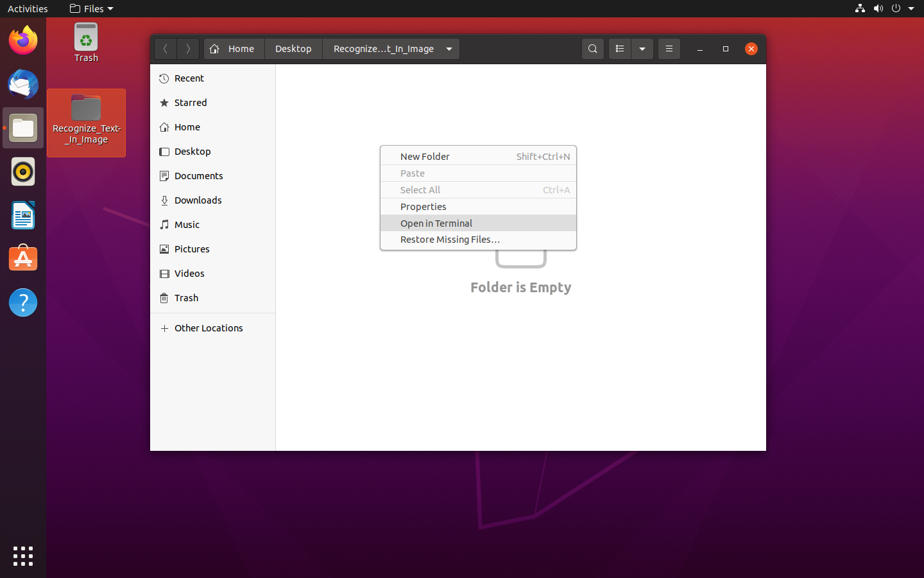Open Downloads in the sidebar
The height and width of the screenshot is (578, 924).
(198, 200)
